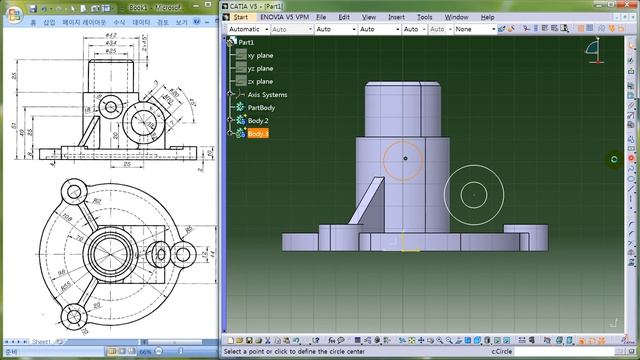Click the Shading view mode icon
The height and width of the screenshot is (360, 640).
pos(488,340)
